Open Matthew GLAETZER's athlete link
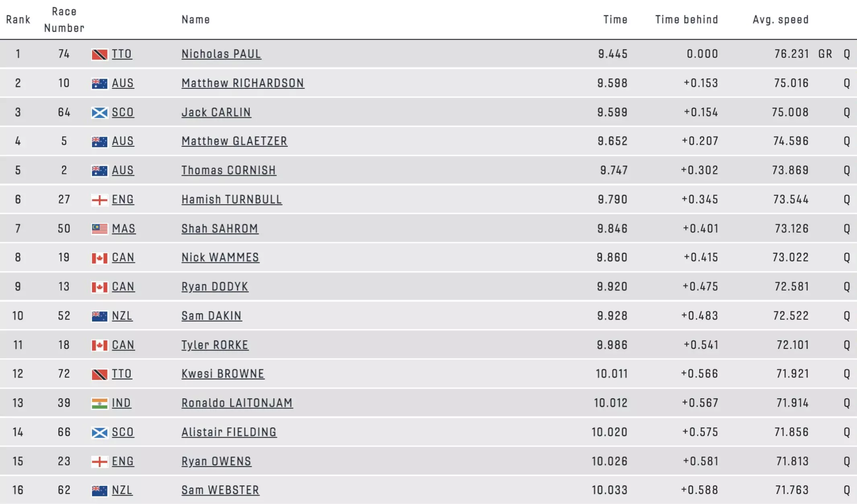 pos(234,141)
